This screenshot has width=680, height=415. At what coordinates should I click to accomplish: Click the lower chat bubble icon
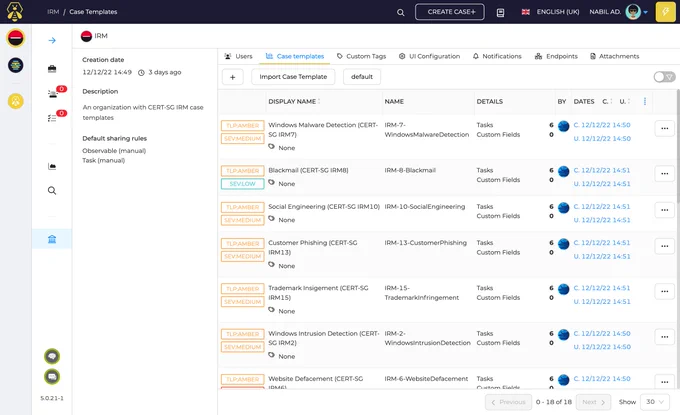[52, 376]
